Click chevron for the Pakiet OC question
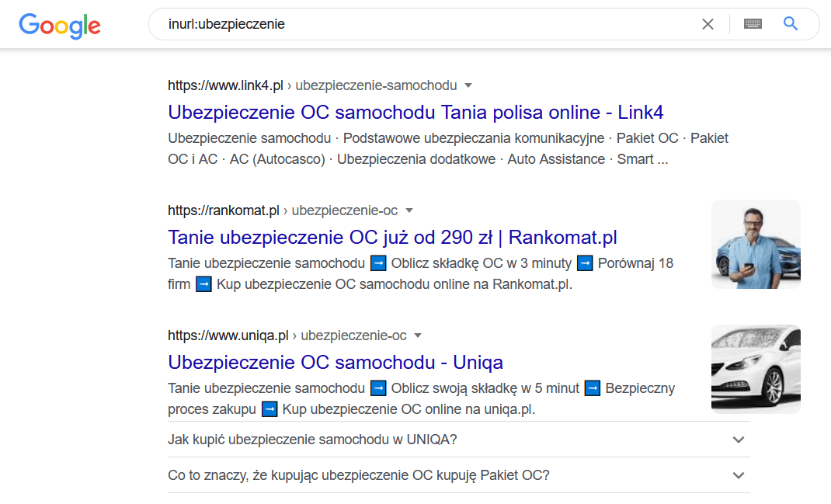This screenshot has height=504, width=831. (739, 475)
